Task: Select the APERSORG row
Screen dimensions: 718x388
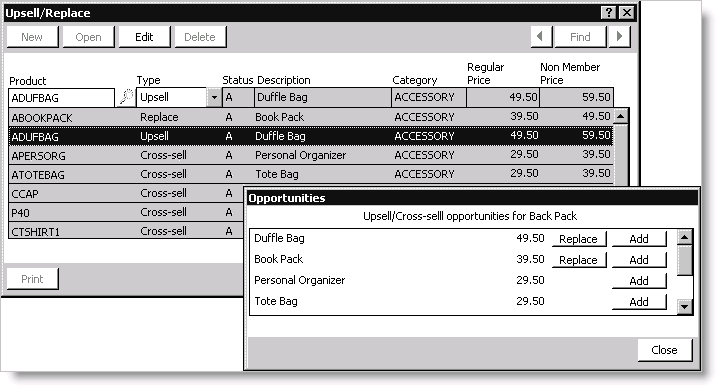Action: tap(311, 155)
